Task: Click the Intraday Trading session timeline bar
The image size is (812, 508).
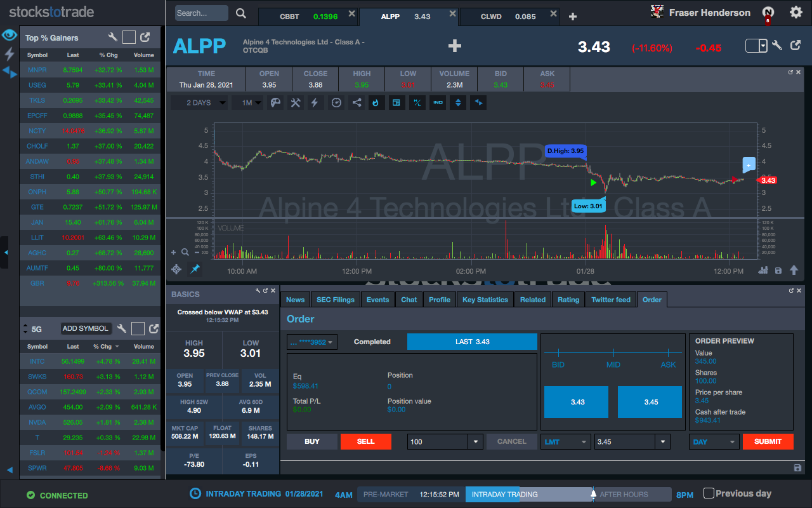Action: pos(529,495)
